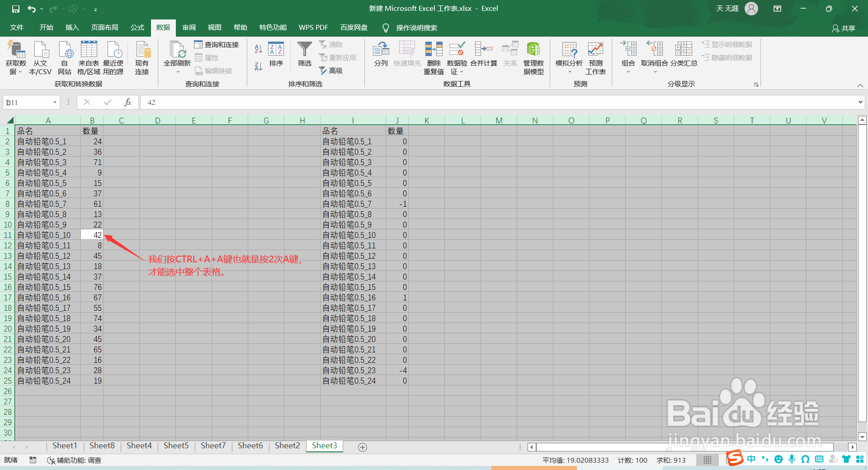This screenshot has width=868, height=470.
Task: Click the Share button
Action: (844, 28)
